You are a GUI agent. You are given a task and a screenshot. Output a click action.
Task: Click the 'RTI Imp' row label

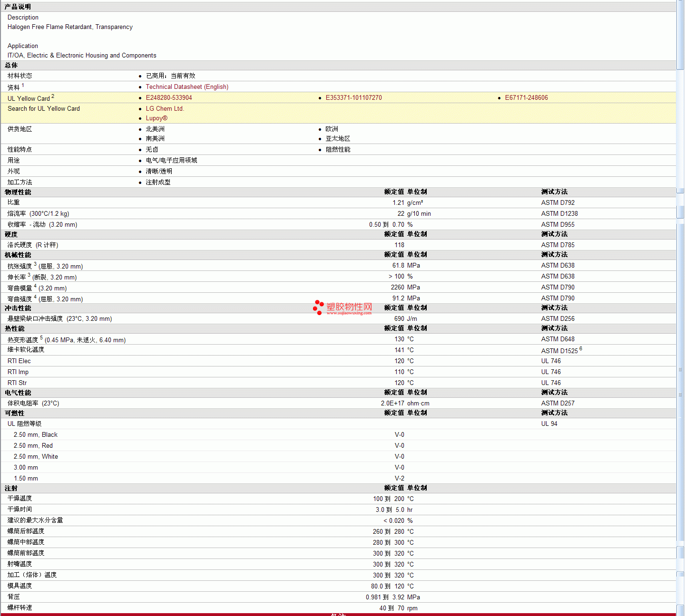tap(18, 372)
